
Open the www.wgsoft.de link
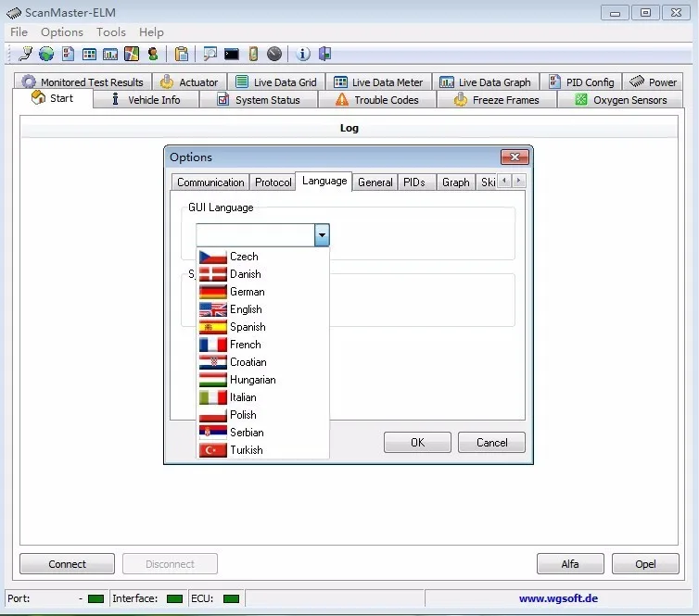coord(558,598)
